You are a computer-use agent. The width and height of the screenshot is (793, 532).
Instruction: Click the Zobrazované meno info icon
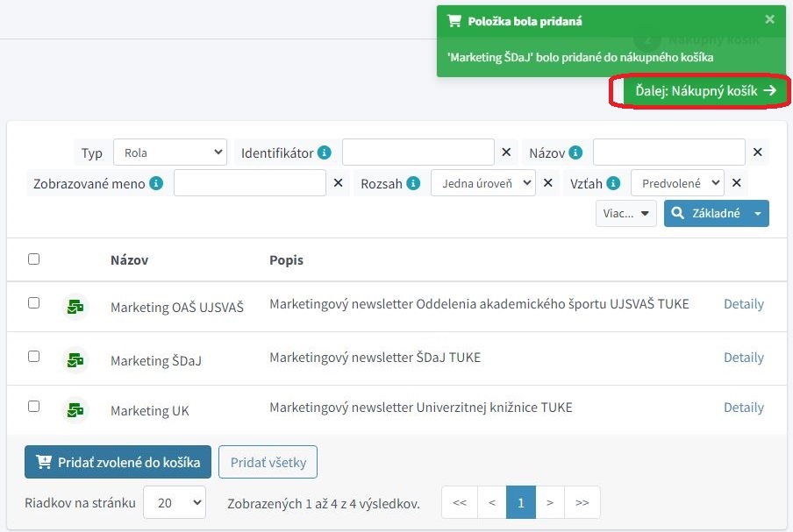156,183
